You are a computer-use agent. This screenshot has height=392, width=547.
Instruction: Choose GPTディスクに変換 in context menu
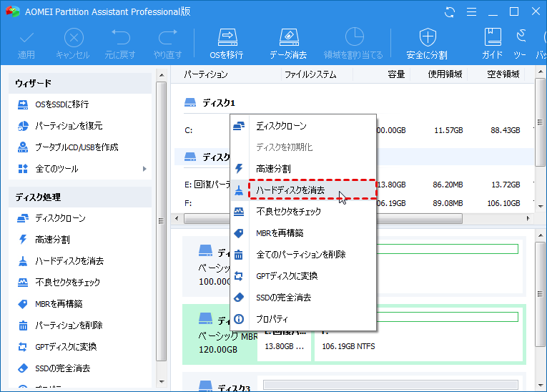(303, 276)
